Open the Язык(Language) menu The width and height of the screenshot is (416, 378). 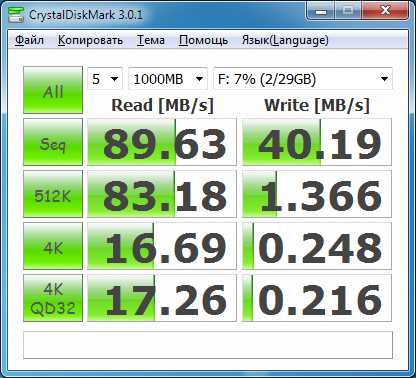[x=285, y=40]
